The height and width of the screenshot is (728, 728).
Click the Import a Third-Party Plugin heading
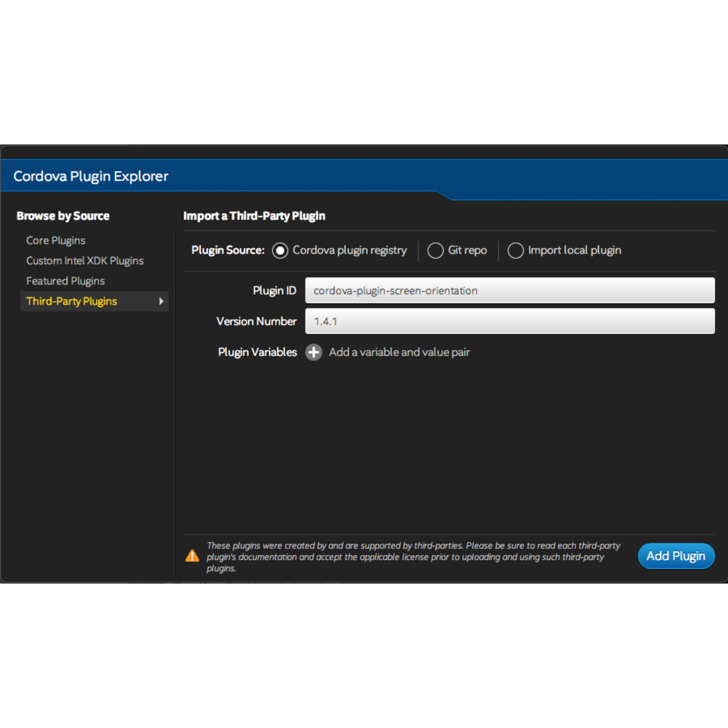click(x=254, y=216)
